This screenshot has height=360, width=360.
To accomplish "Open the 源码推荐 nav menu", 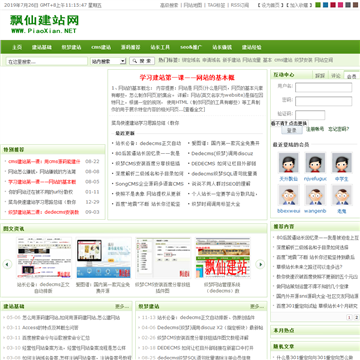I will 130,47.
